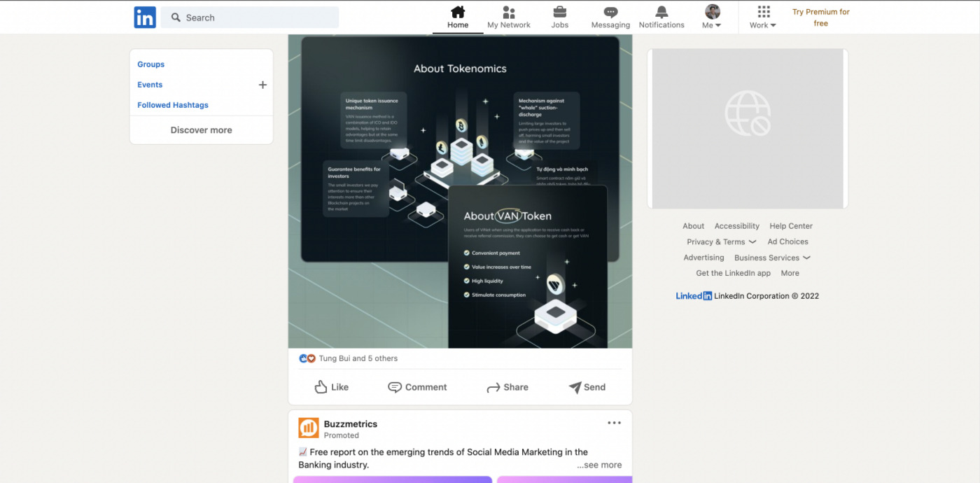Open the About Tokenomics post image
Screen dimensions: 980x483
460,191
